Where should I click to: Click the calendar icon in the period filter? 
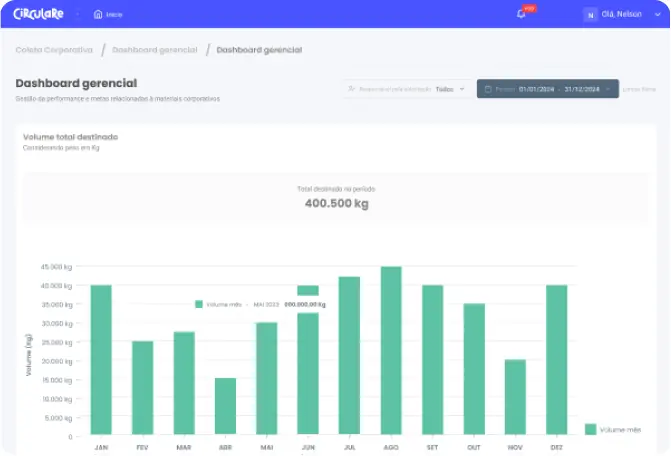[x=488, y=89]
